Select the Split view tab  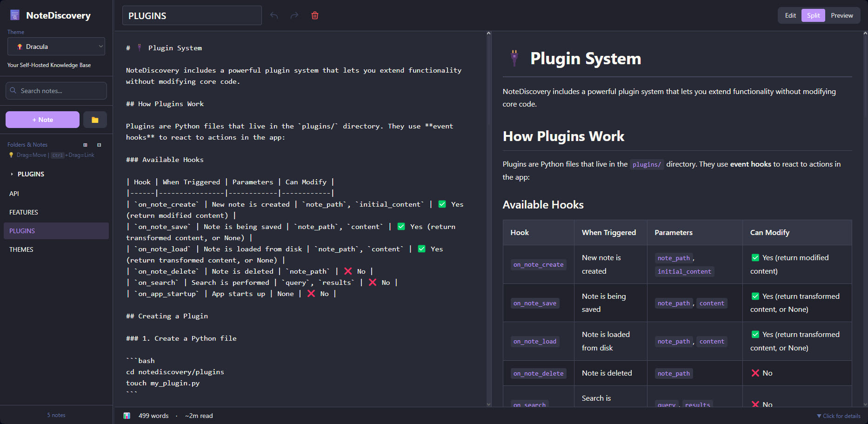pyautogui.click(x=813, y=15)
